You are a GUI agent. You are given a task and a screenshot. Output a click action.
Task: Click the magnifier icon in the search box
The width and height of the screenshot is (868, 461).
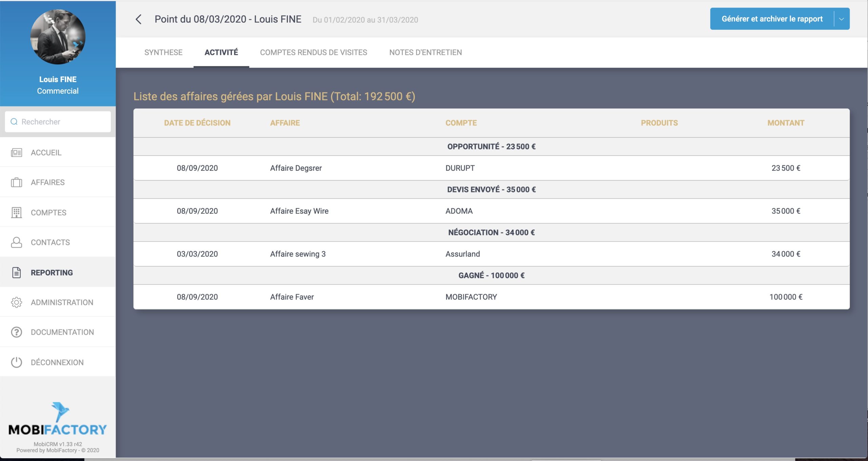[14, 122]
